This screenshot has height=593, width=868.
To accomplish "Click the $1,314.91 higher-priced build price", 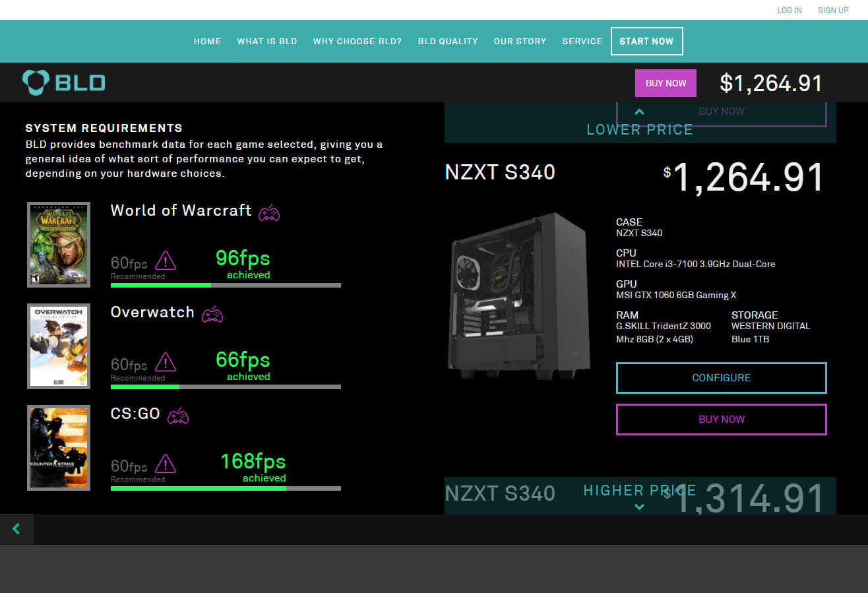I will pyautogui.click(x=744, y=498).
